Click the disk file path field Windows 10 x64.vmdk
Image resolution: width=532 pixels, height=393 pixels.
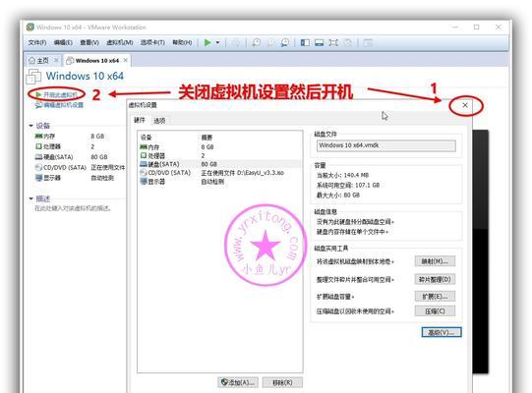click(x=386, y=145)
